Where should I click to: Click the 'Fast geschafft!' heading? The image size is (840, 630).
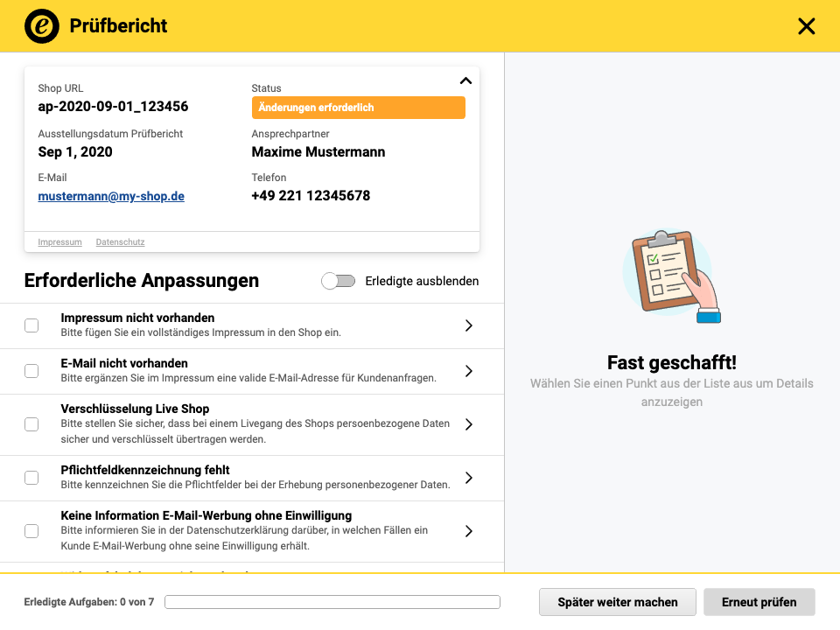672,362
